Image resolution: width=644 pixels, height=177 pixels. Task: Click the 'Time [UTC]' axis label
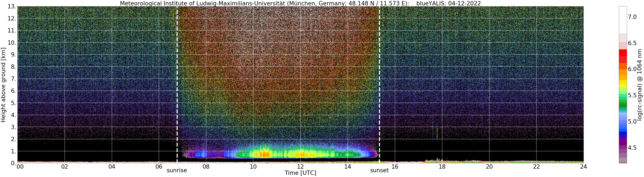300,173
